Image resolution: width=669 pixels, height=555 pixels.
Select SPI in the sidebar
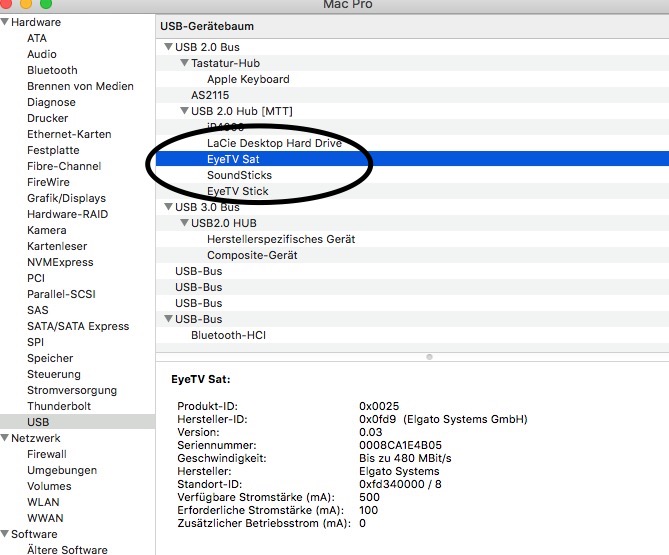[x=35, y=342]
